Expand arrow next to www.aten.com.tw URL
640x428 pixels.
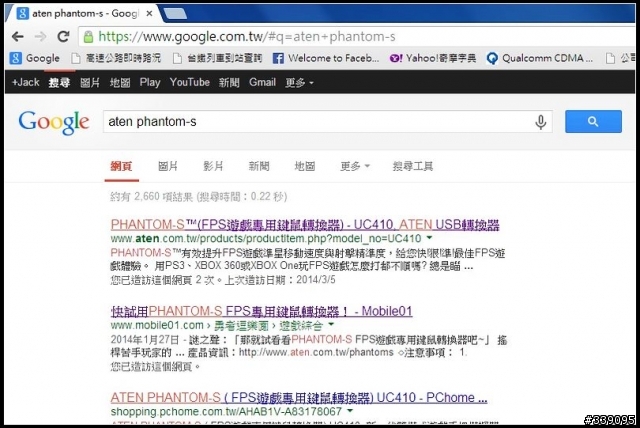(430, 237)
